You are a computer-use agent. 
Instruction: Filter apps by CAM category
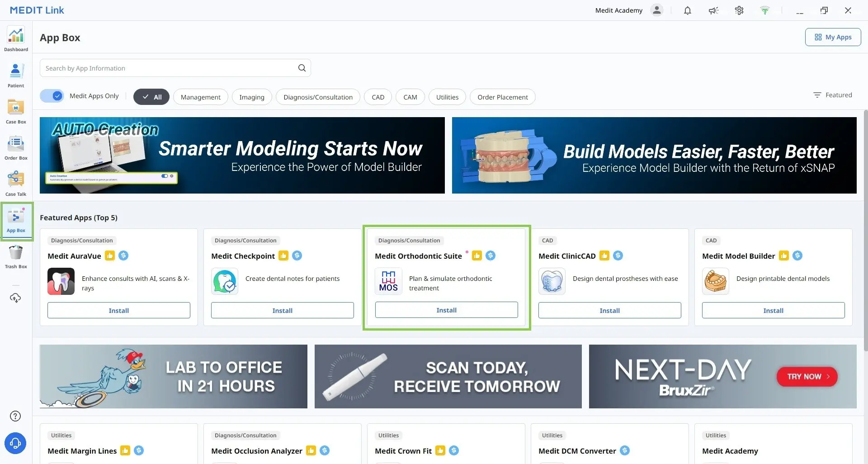click(410, 97)
